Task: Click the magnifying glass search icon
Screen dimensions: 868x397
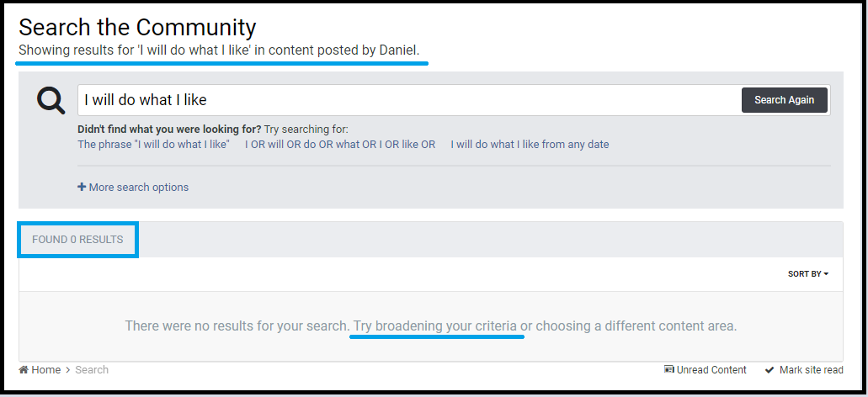Action: [51, 101]
